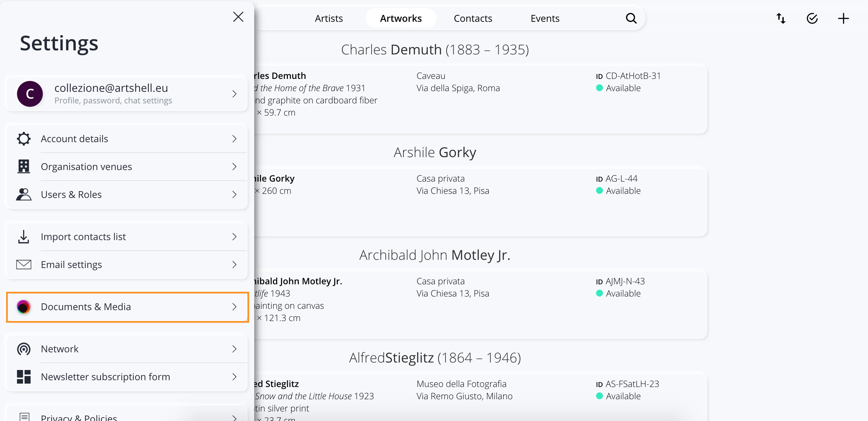Screen dimensions: 868x421
Task: Click Via Remo Giusto, Milano address
Action: pyautogui.click(x=465, y=396)
